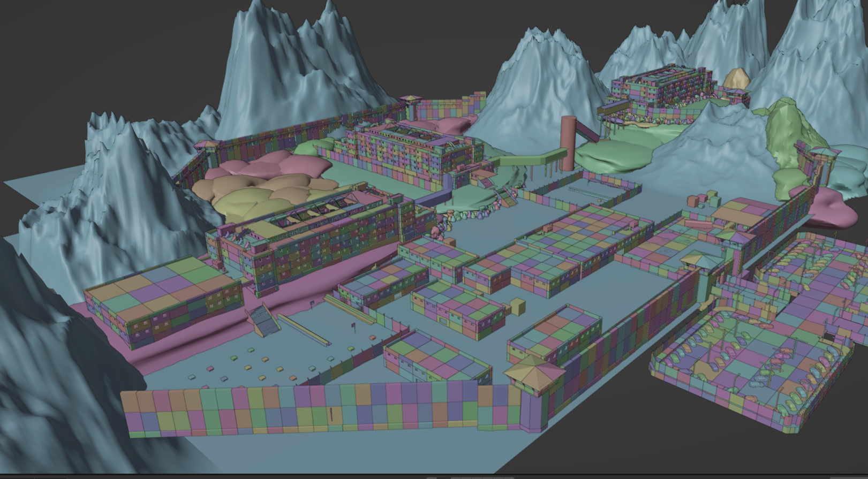
Task: Select the stacked crates near the right wall
Action: [x=703, y=200]
